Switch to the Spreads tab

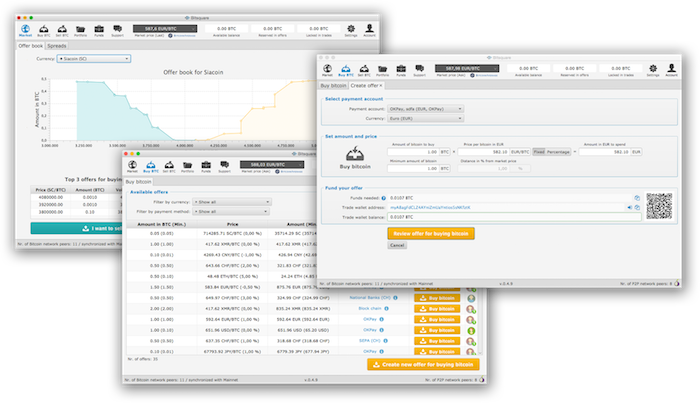tap(58, 46)
